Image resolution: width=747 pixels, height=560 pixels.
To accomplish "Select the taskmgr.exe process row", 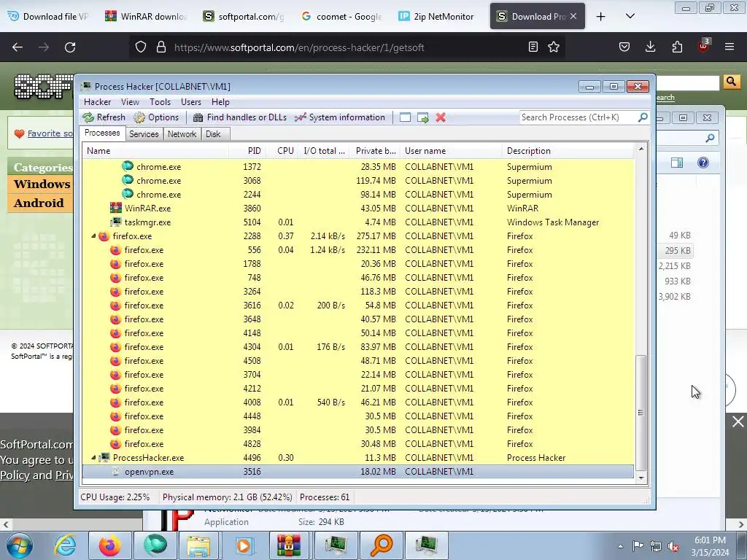I will coord(357,222).
